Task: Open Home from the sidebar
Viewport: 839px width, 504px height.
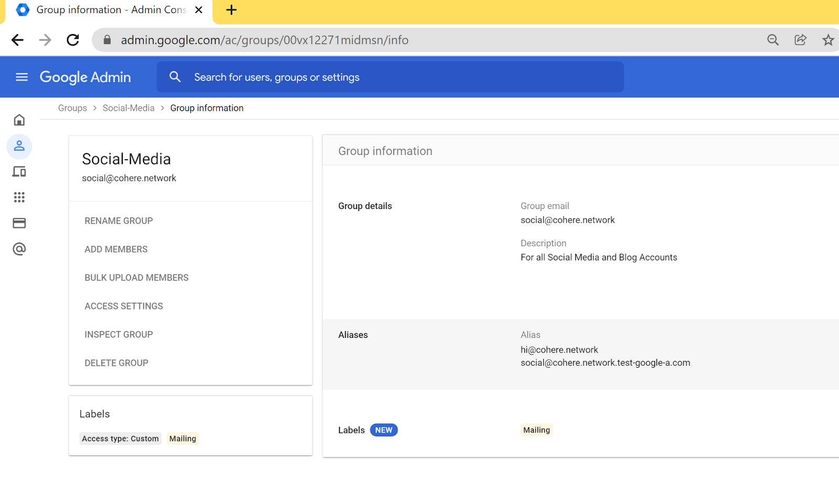Action: click(x=19, y=120)
